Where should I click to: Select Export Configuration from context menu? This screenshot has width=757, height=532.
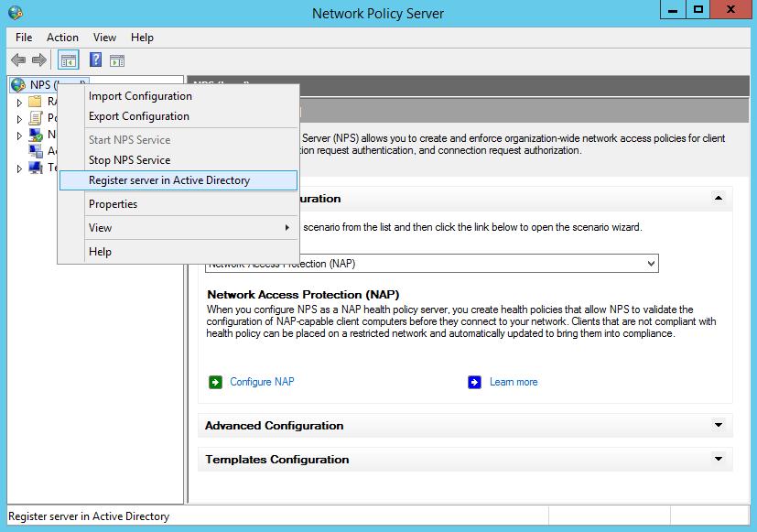138,116
